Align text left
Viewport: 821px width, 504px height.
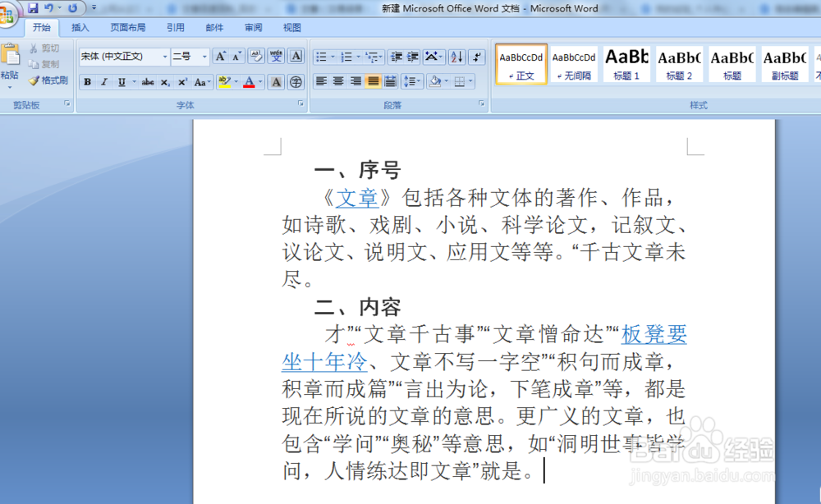click(321, 81)
